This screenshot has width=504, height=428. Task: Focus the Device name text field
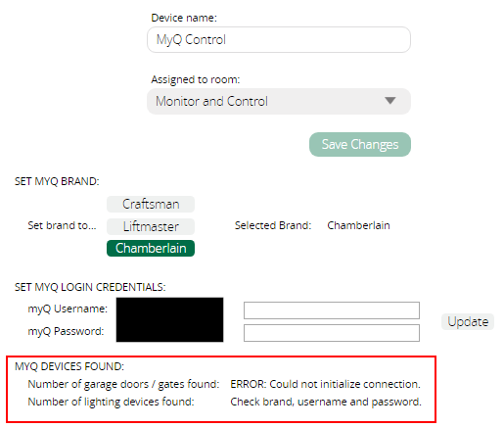pos(279,39)
